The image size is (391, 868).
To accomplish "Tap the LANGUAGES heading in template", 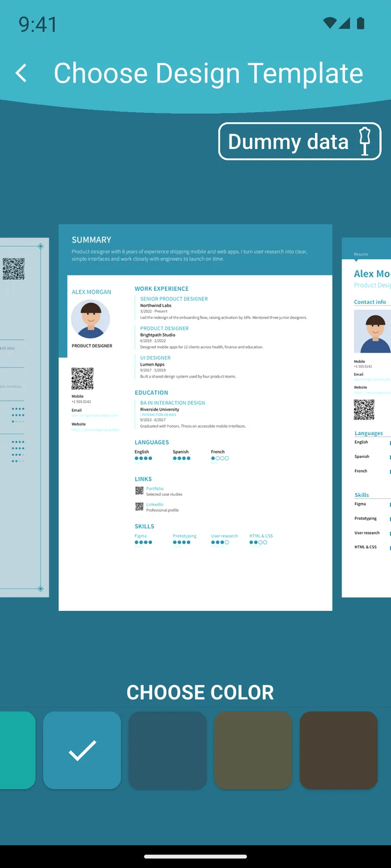I will [x=152, y=442].
